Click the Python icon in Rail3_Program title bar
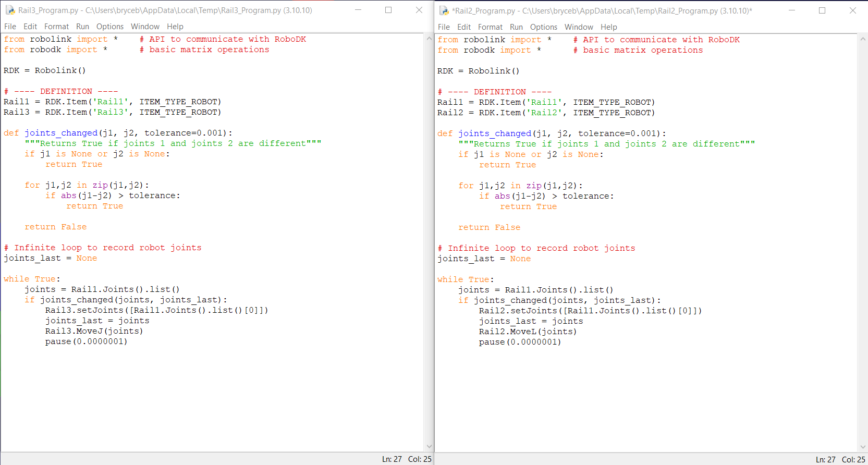This screenshot has height=465, width=868. pyautogui.click(x=10, y=10)
